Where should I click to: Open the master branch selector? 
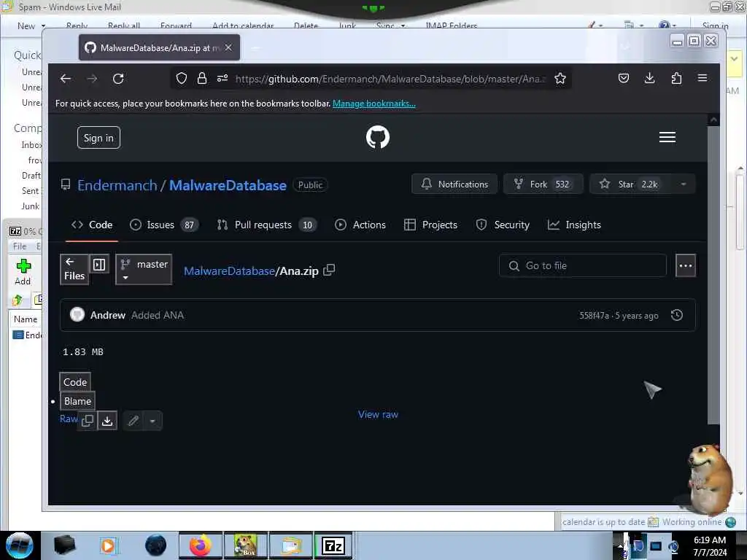point(144,270)
